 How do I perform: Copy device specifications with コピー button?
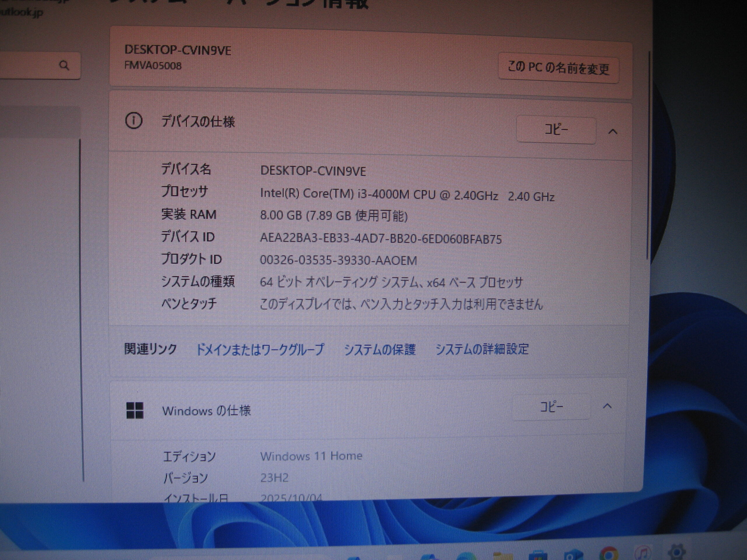pos(556,129)
